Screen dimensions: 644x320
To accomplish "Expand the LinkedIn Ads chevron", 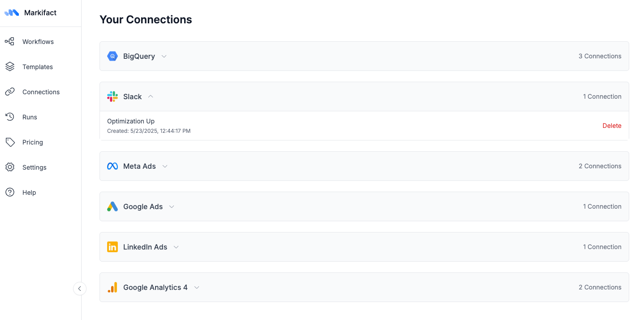I will tap(176, 247).
